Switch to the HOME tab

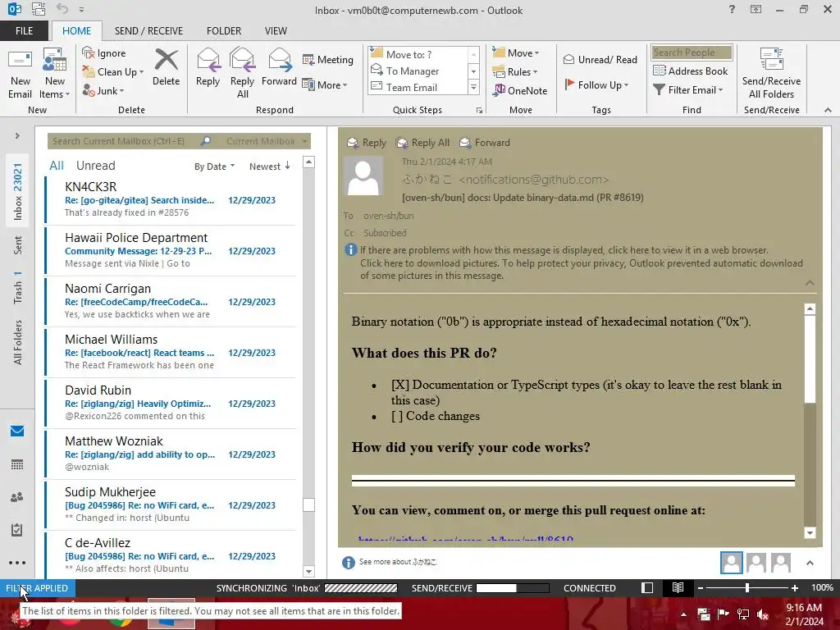click(76, 31)
